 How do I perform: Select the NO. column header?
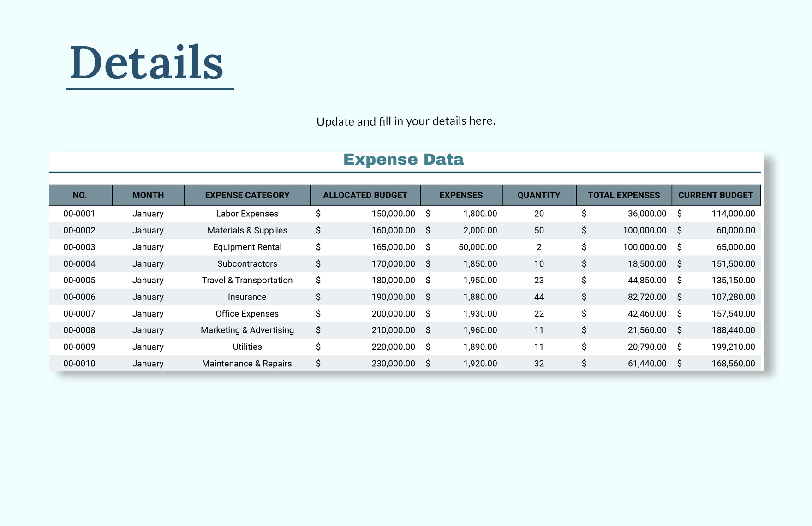pos(80,195)
